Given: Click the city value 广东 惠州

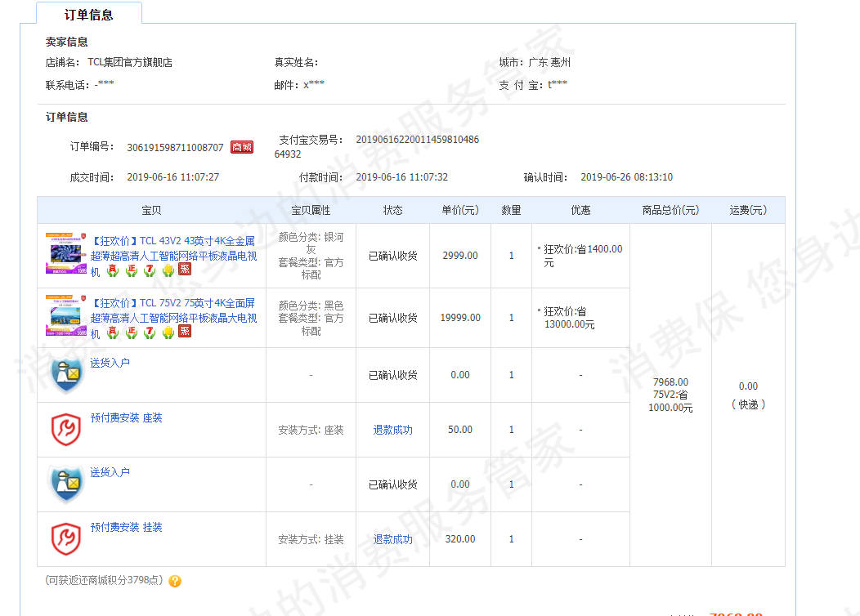Looking at the screenshot, I should (x=549, y=62).
